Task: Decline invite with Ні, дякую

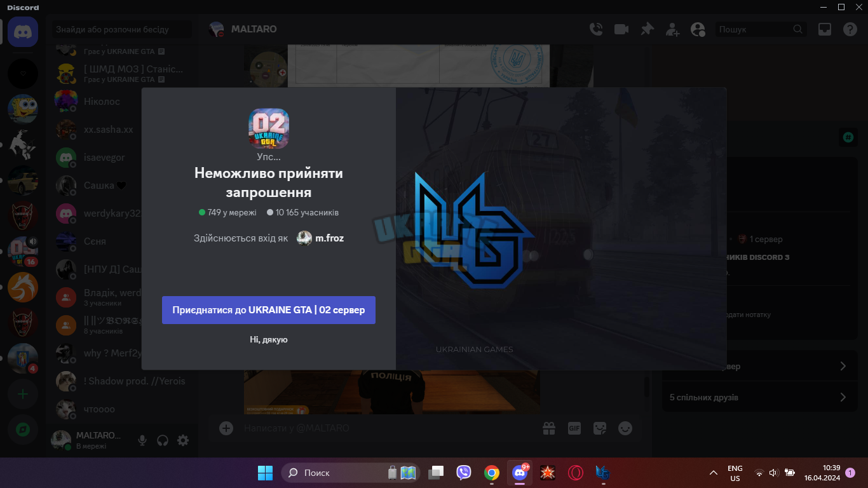Action: pyautogui.click(x=269, y=340)
